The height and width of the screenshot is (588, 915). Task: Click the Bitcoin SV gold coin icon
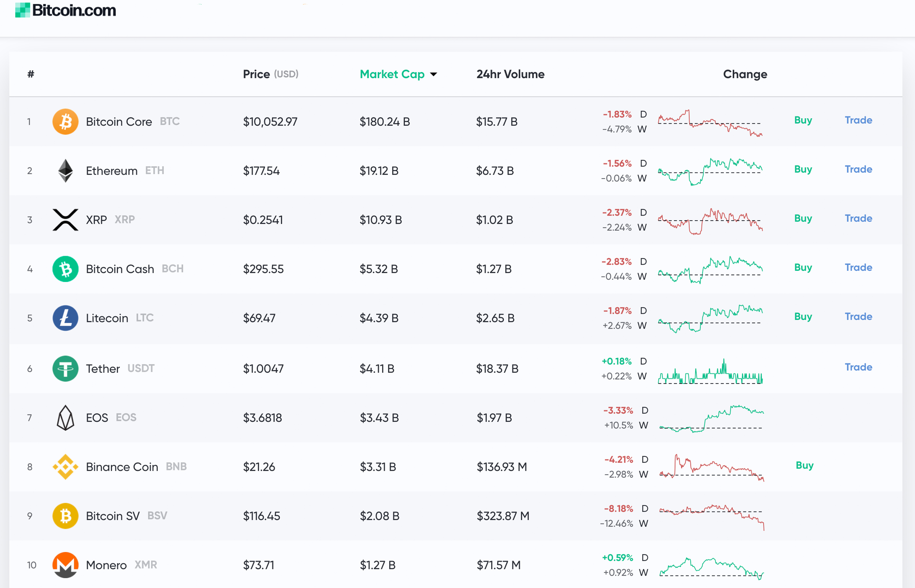65,516
